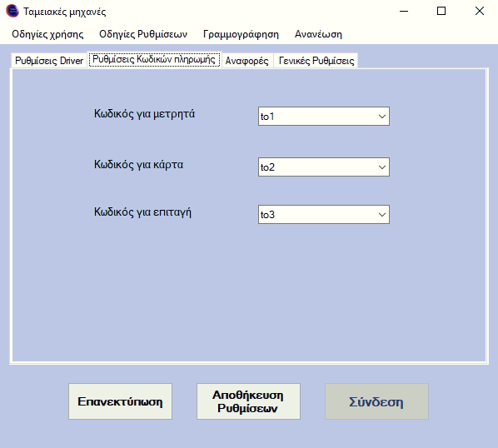Screen dimensions: 498x448
Task: Open the Γενικές Ρυθμίσεις tab
Action: tap(316, 60)
